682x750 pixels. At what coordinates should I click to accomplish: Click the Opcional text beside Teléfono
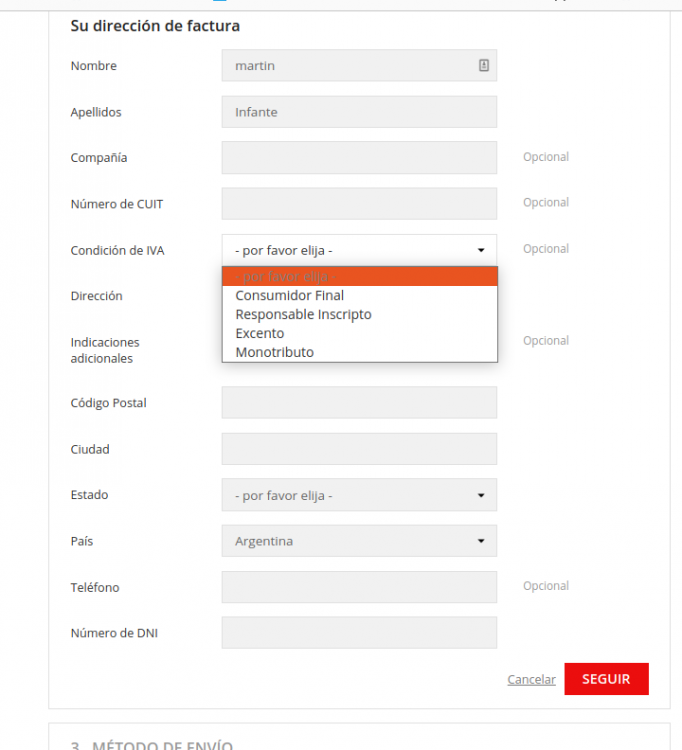pos(546,586)
